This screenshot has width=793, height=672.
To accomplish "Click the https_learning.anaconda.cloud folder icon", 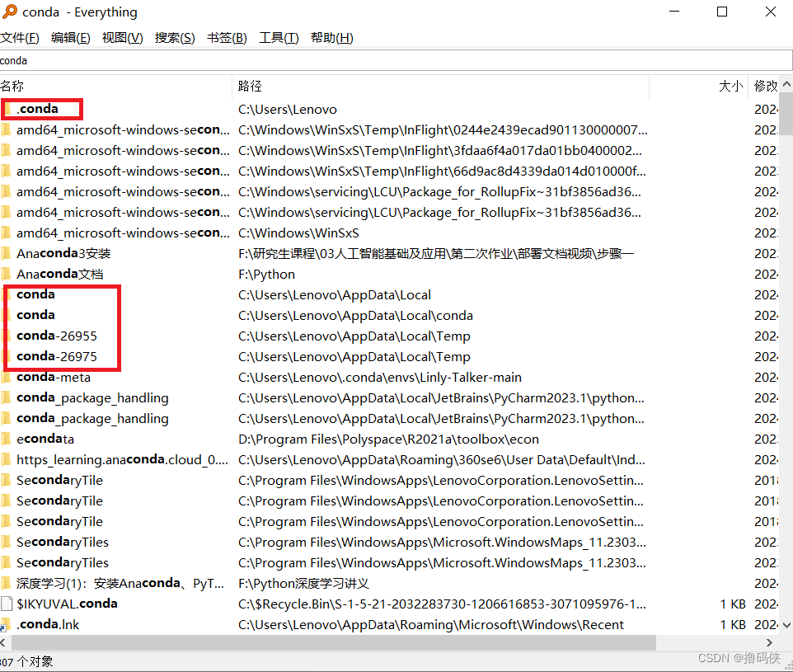I will [6, 459].
